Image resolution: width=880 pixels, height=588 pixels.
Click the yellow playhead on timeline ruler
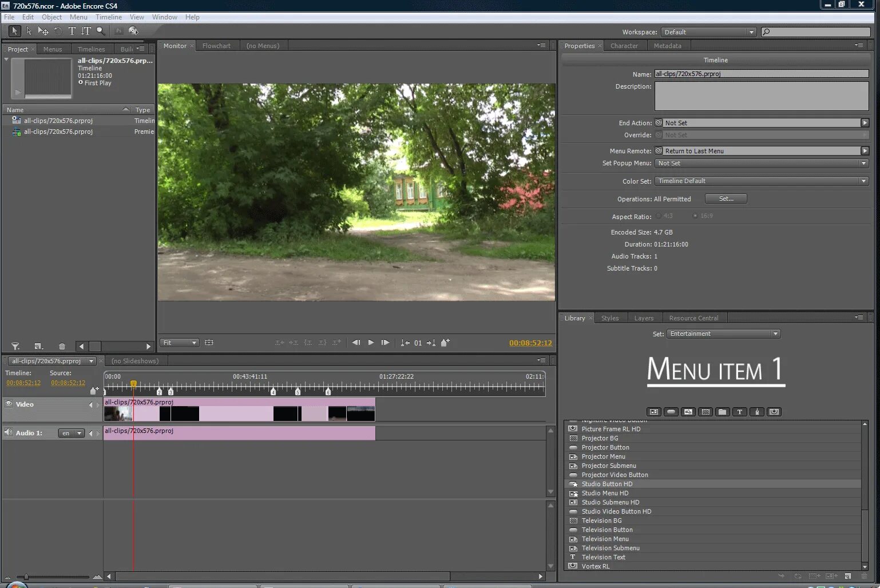(133, 384)
